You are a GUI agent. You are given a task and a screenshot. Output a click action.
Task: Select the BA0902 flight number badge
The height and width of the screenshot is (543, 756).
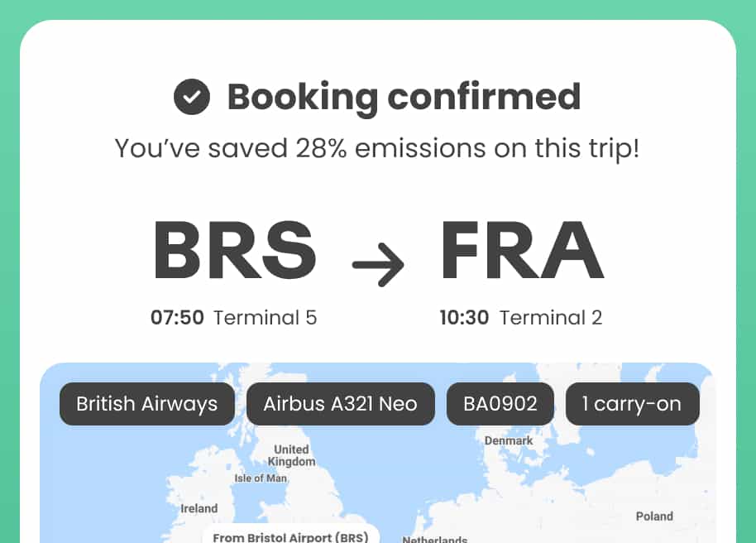[500, 404]
